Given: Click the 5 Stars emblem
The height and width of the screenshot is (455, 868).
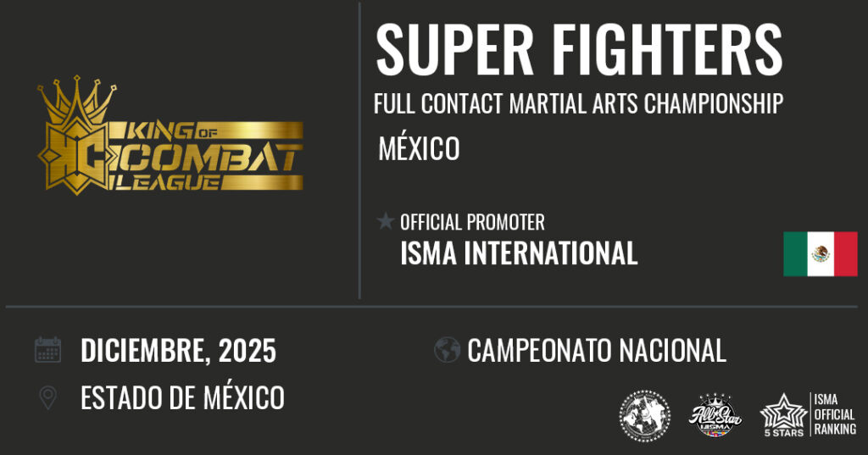Looking at the screenshot, I should coord(782,415).
